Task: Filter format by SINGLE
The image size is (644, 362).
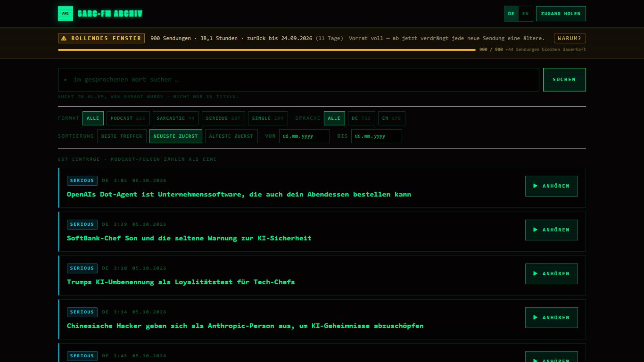Action: [268, 118]
